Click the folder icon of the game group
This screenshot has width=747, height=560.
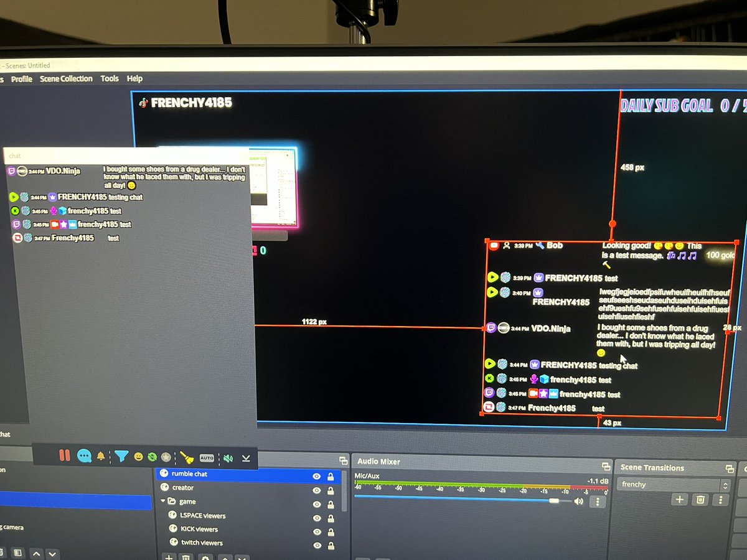click(x=172, y=501)
